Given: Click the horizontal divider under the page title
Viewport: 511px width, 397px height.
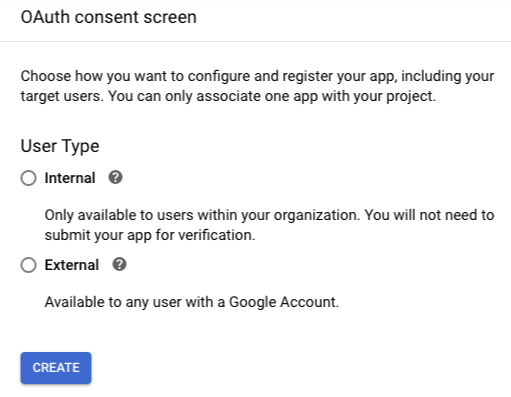Looking at the screenshot, I should (x=255, y=41).
